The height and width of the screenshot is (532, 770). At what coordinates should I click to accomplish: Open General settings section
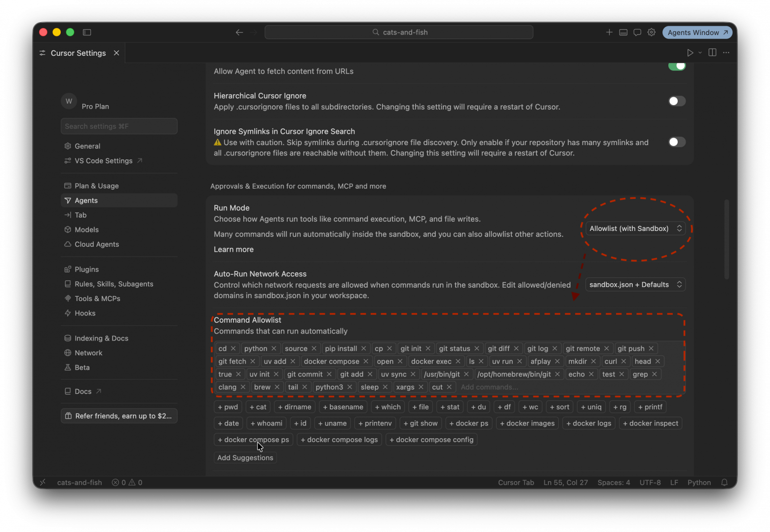click(119, 146)
